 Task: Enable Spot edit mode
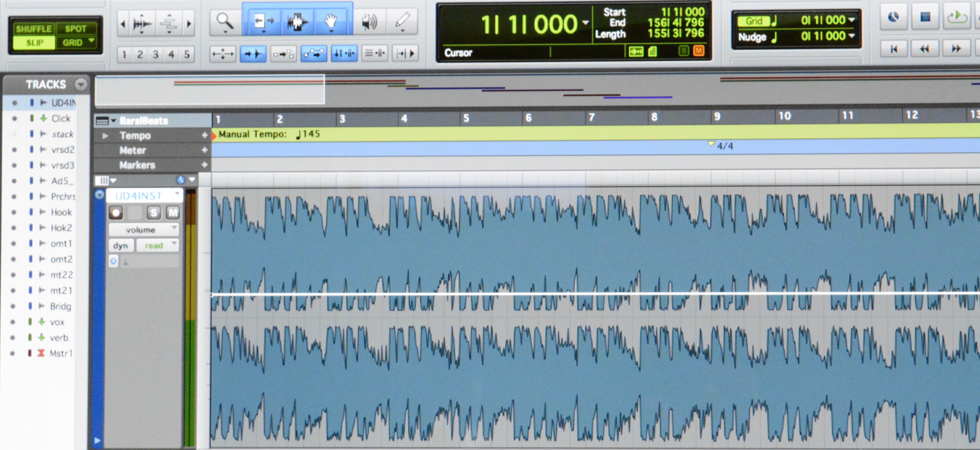click(x=75, y=29)
